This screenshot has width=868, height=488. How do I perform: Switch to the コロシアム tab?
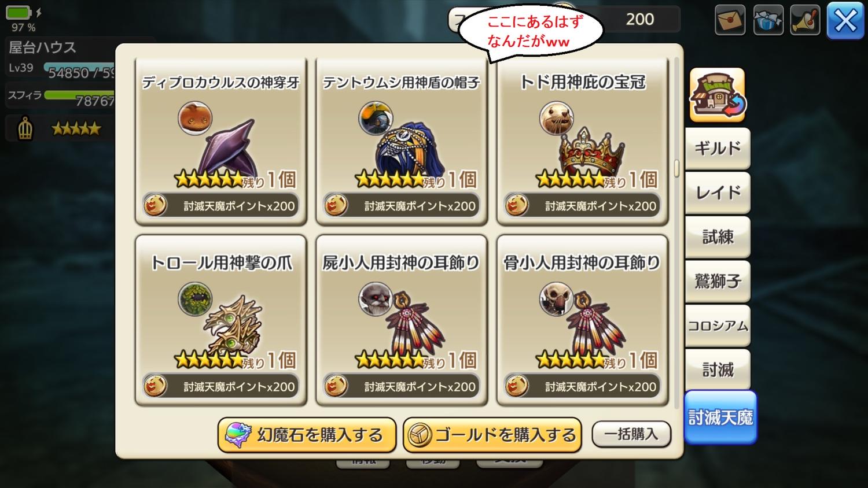718,326
